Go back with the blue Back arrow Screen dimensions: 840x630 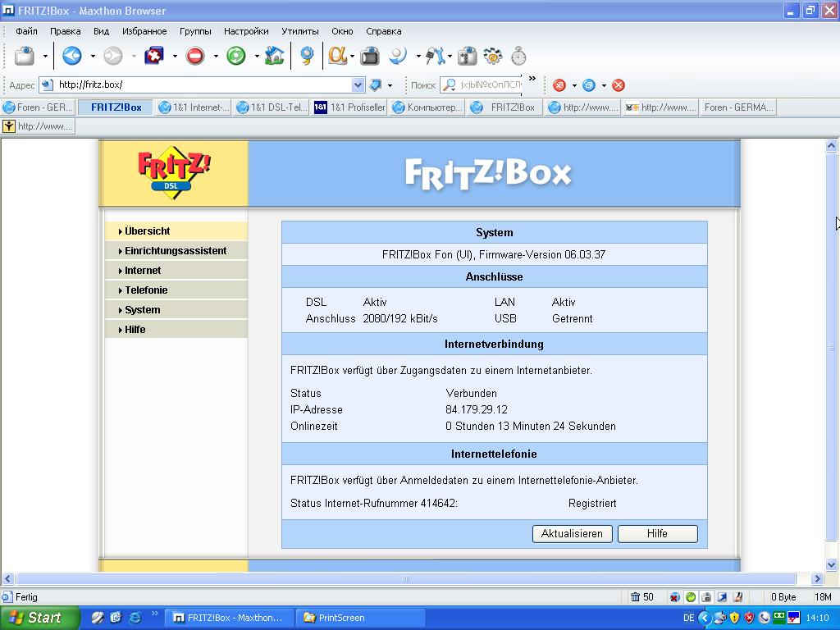coord(72,56)
